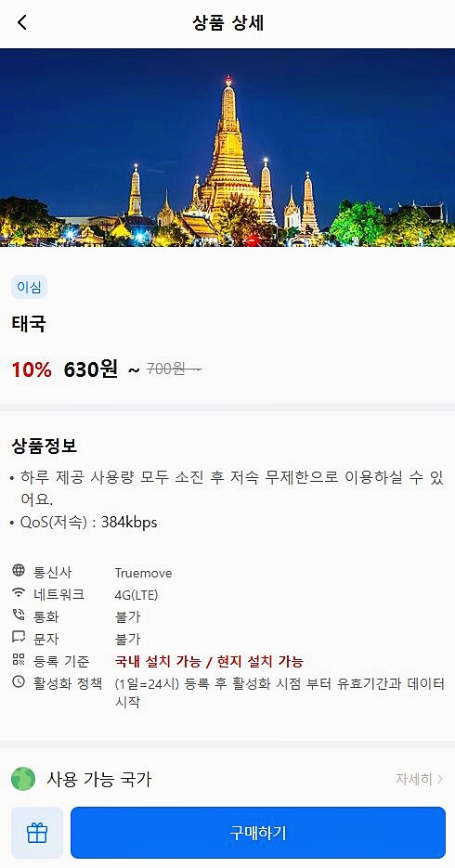Click the 국내 설치 가능 / 현지 설치 가능 text
This screenshot has height=868, width=455.
coord(209,661)
